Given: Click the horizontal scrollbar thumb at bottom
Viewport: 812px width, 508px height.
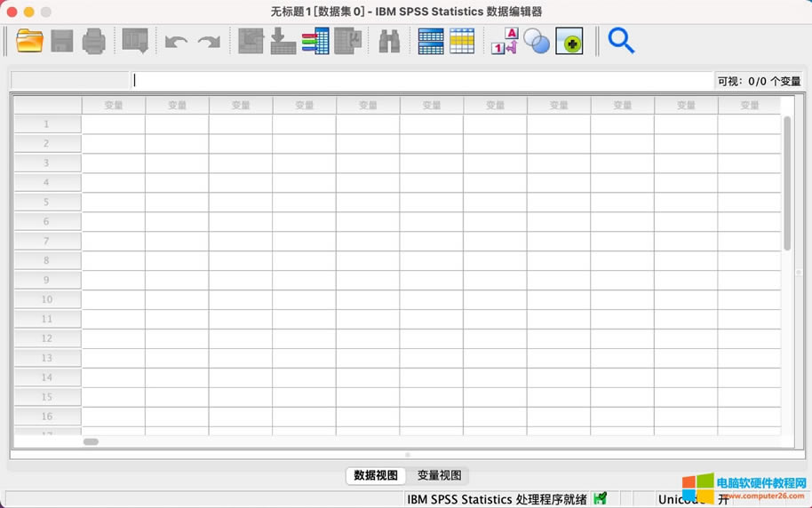Looking at the screenshot, I should (x=91, y=441).
